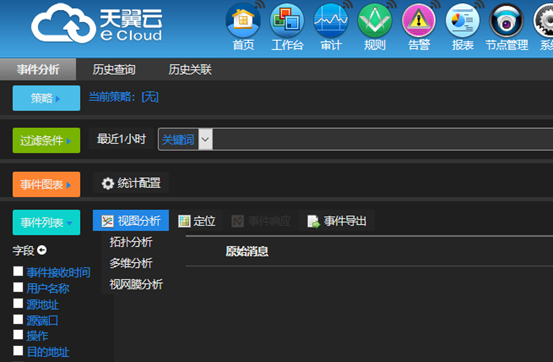Screen dimensions: 553x362
Task: Open the 审计 audit icon
Action: coord(331,20)
